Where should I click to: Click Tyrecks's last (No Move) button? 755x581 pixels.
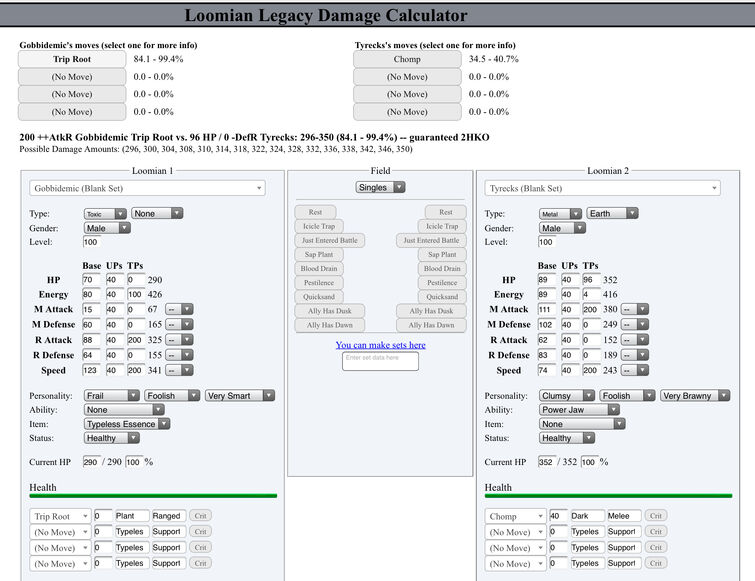point(407,112)
